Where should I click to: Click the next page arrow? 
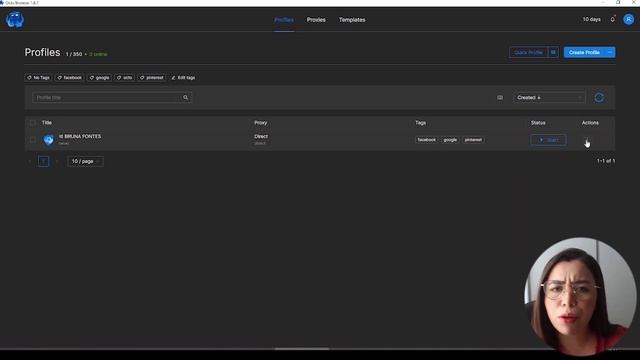point(57,161)
